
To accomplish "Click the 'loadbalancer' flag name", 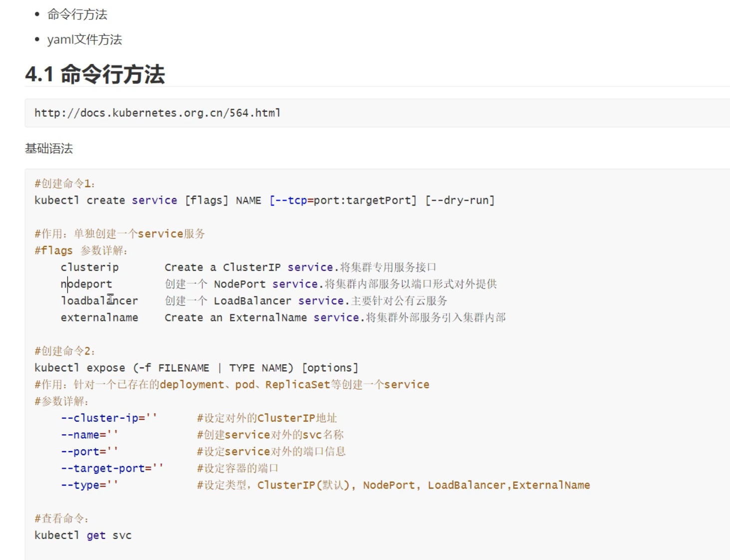I will pos(99,301).
